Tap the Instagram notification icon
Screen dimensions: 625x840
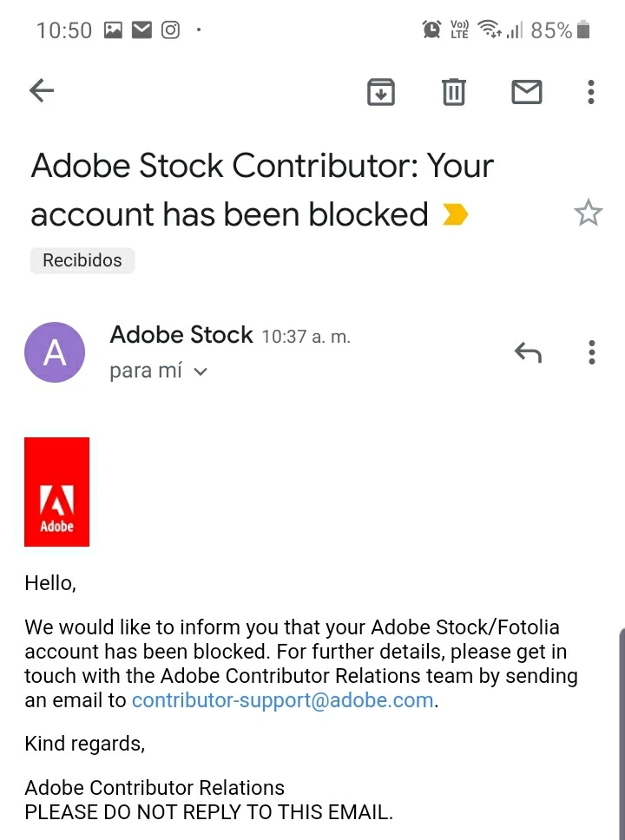click(171, 30)
